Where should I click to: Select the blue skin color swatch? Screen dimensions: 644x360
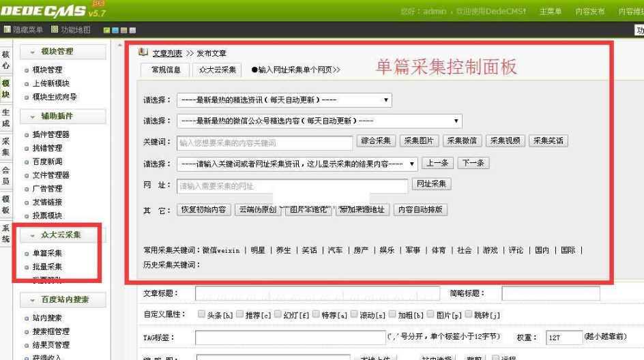point(115,31)
